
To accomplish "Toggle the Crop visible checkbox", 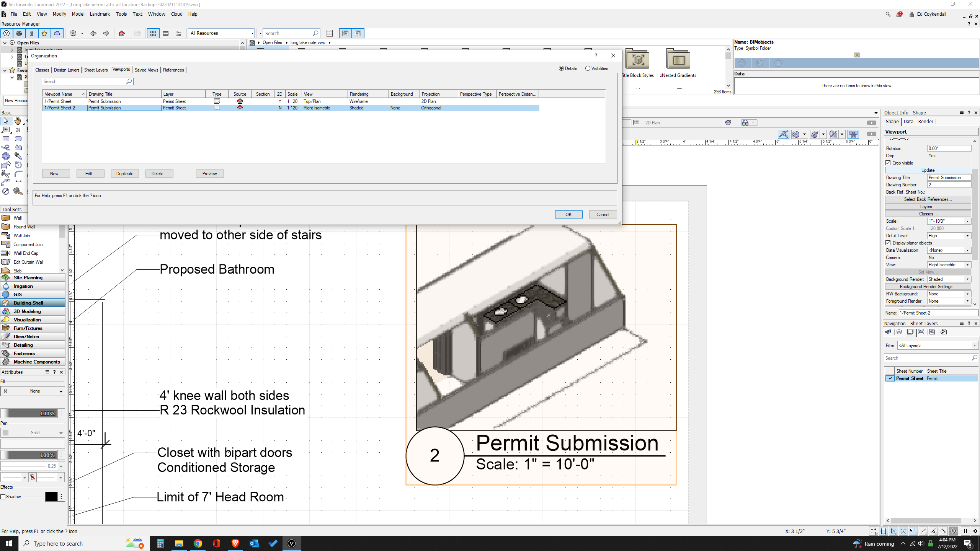I will (888, 163).
